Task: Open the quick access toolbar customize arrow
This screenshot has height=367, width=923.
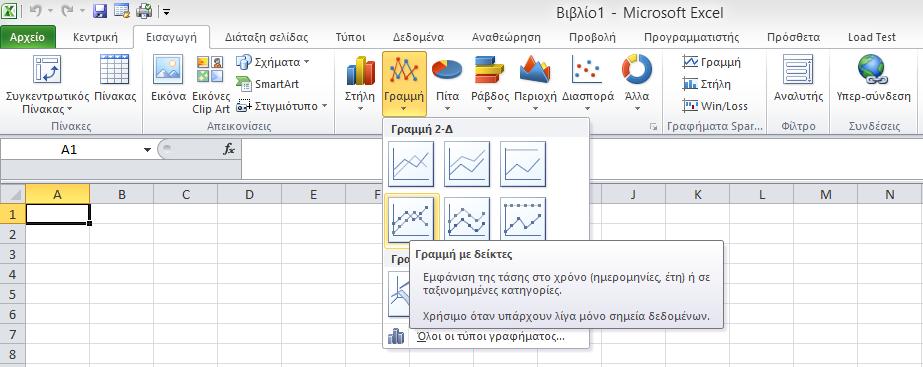Action: 167,11
